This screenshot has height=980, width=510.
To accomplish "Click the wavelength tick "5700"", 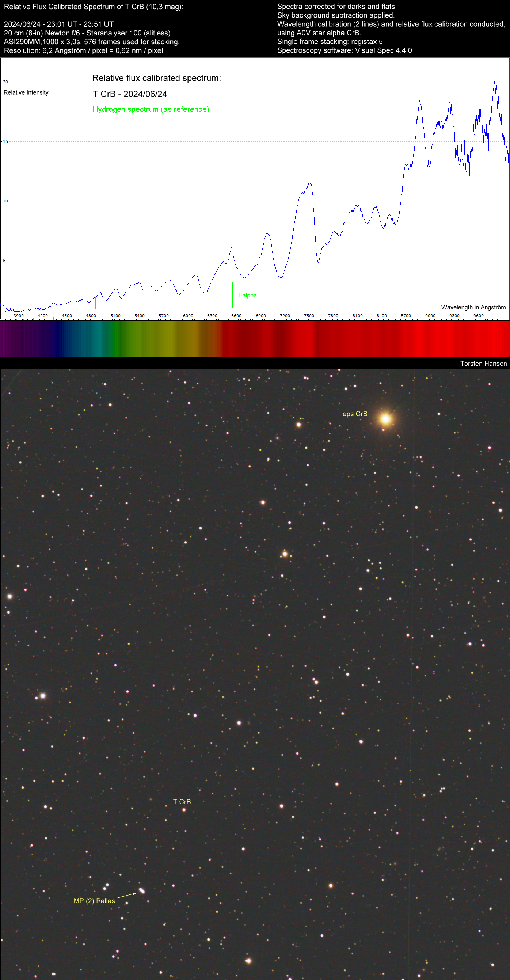I will 164,316.
